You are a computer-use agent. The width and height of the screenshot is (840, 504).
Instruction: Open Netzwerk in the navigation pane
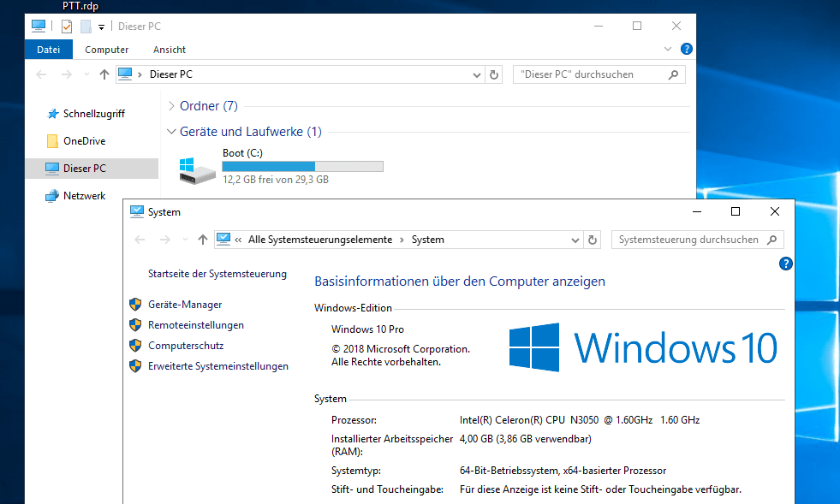84,196
